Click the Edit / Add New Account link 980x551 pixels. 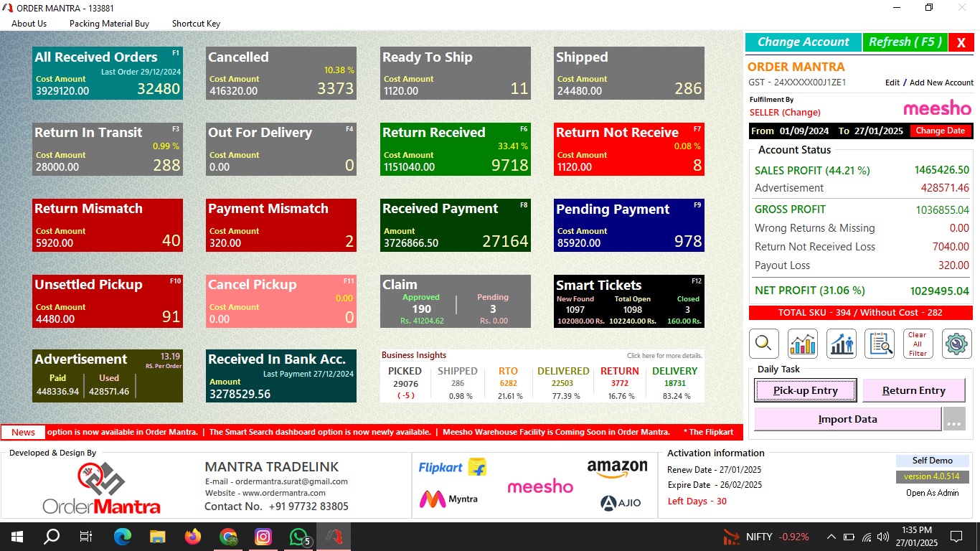click(x=929, y=83)
